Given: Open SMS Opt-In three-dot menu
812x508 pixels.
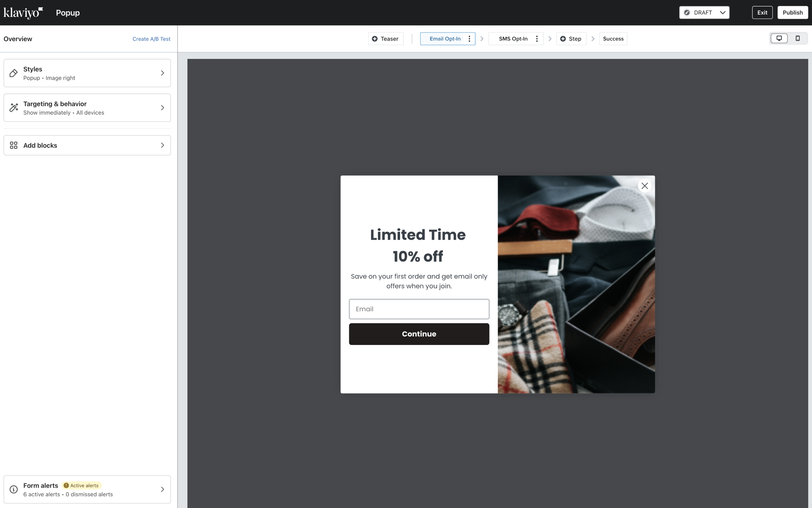Looking at the screenshot, I should [x=537, y=39].
